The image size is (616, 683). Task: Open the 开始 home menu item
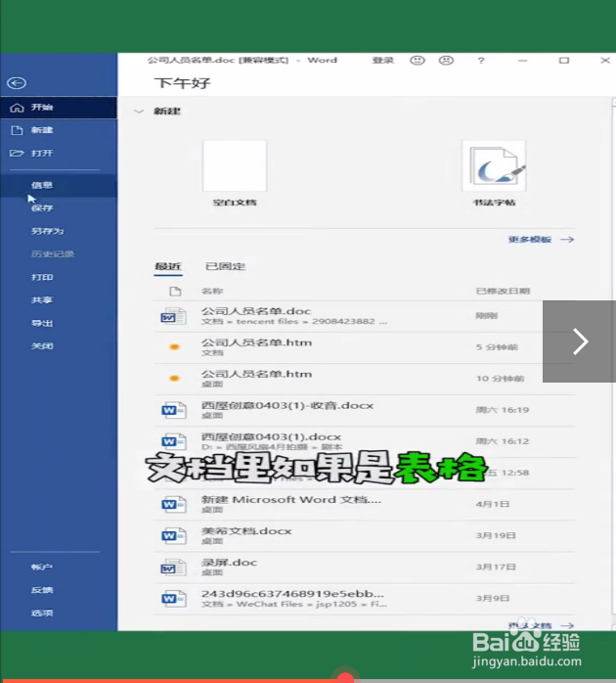[x=59, y=108]
